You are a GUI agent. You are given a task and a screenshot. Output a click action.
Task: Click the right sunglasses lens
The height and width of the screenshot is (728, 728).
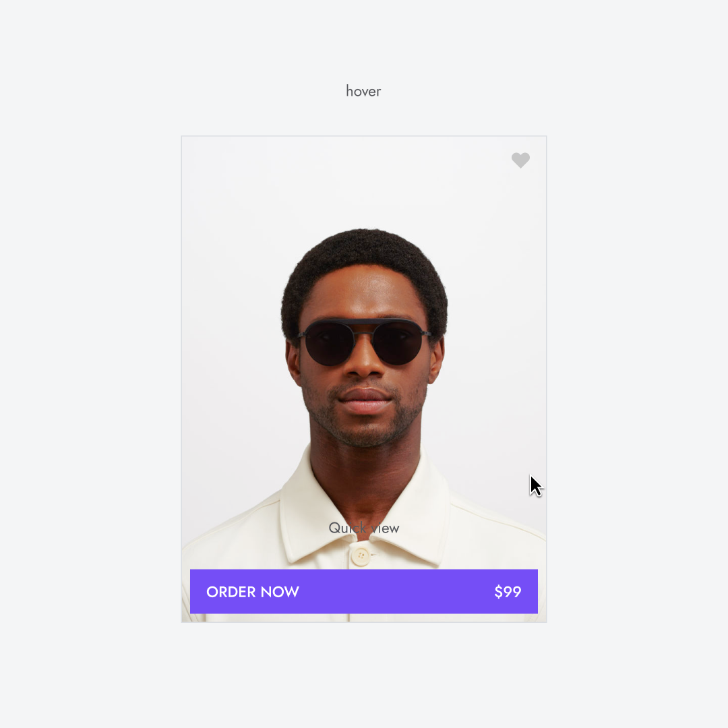(398, 344)
